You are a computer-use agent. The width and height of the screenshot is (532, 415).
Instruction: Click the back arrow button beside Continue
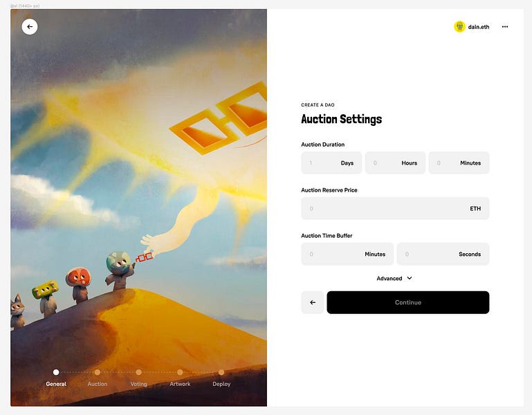[313, 302]
